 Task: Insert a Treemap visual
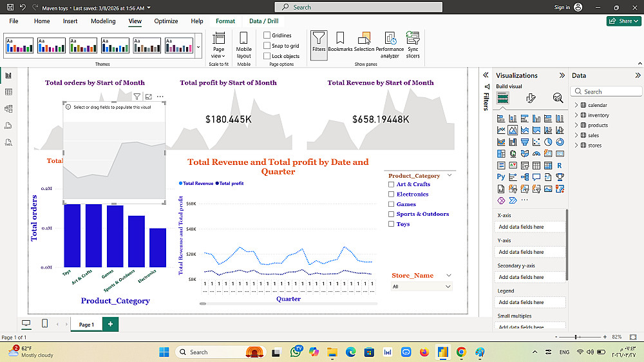pyautogui.click(x=501, y=154)
